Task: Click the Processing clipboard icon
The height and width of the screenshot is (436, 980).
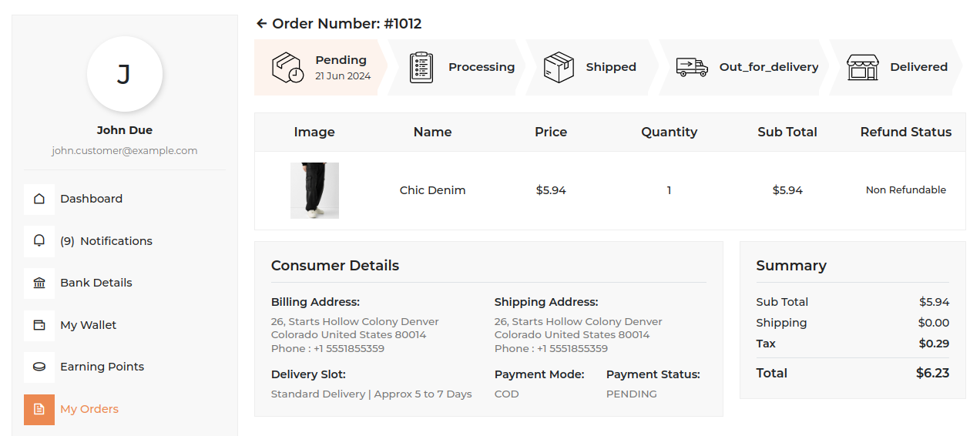Action: (x=421, y=67)
